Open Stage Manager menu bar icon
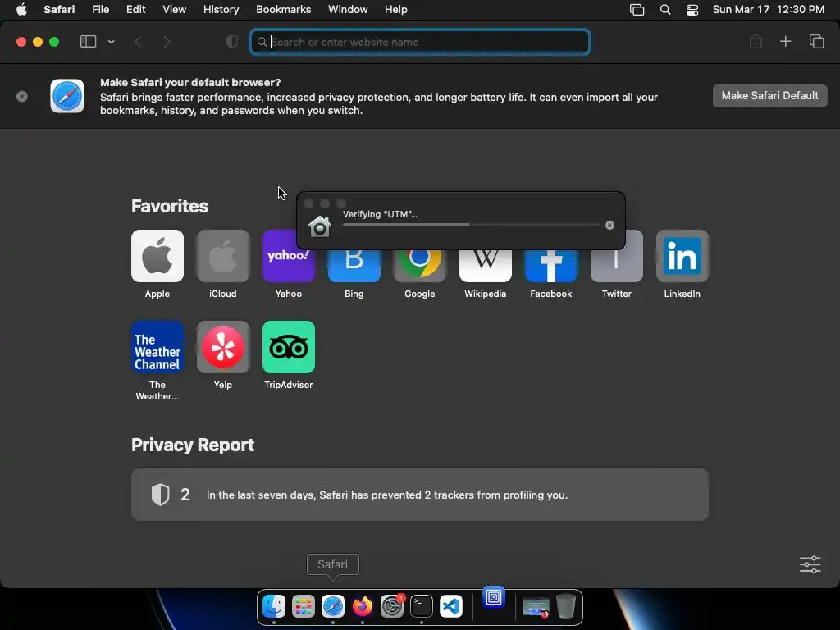This screenshot has height=630, width=840. 637,10
